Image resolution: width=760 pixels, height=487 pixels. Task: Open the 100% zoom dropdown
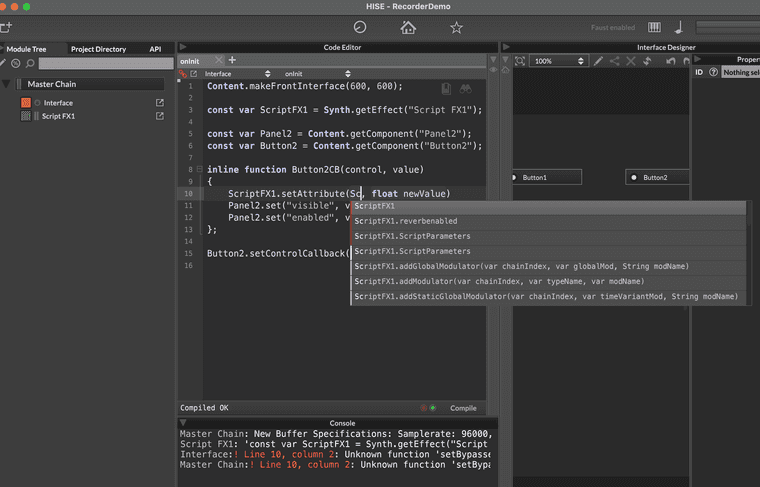pos(558,61)
